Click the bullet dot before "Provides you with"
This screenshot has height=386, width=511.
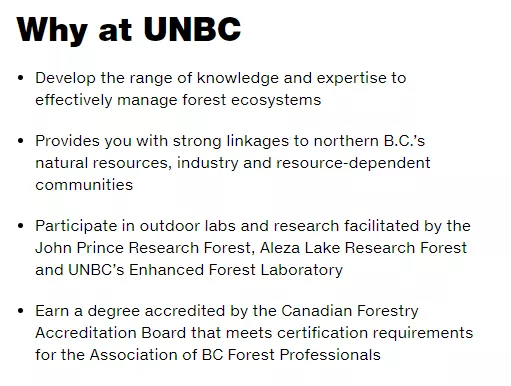click(21, 141)
